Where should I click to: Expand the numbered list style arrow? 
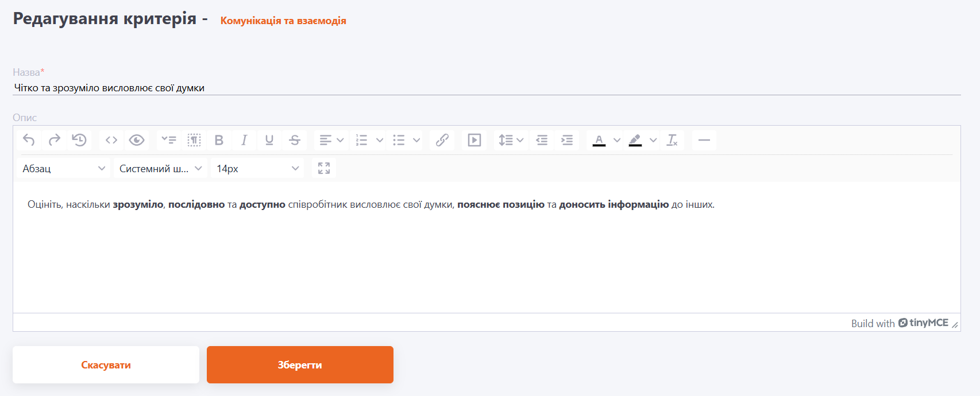(380, 140)
